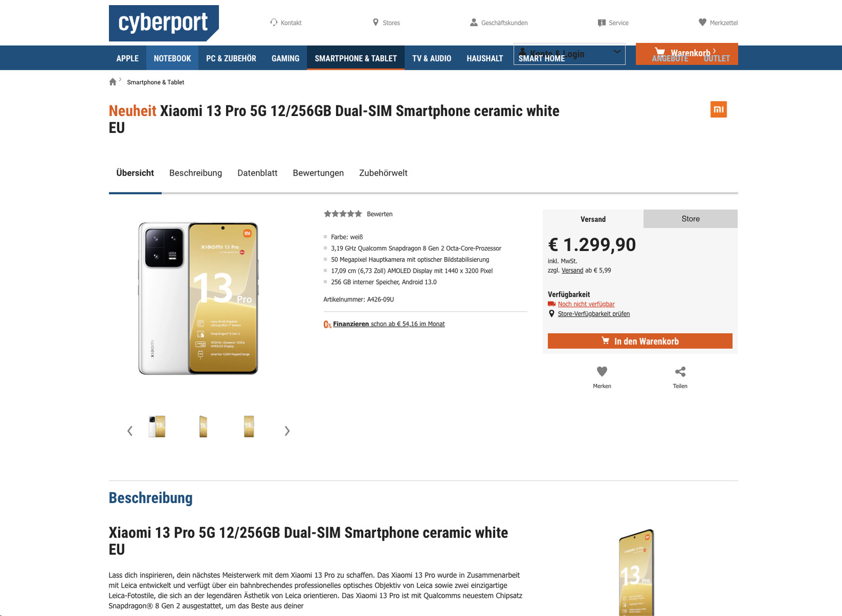842x616 pixels.
Task: Open the Service header link
Action: click(613, 23)
